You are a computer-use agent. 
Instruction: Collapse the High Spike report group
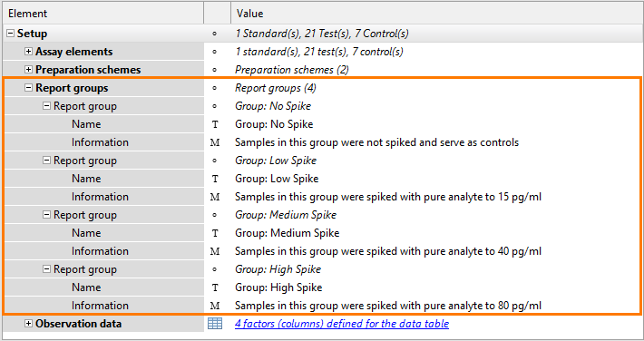tap(46, 269)
